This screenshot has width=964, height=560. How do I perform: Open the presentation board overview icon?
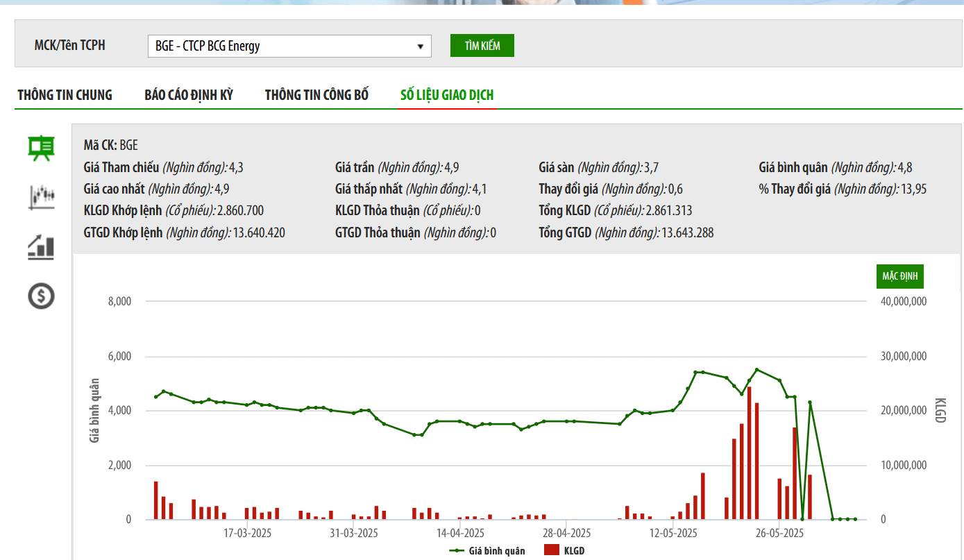41,148
